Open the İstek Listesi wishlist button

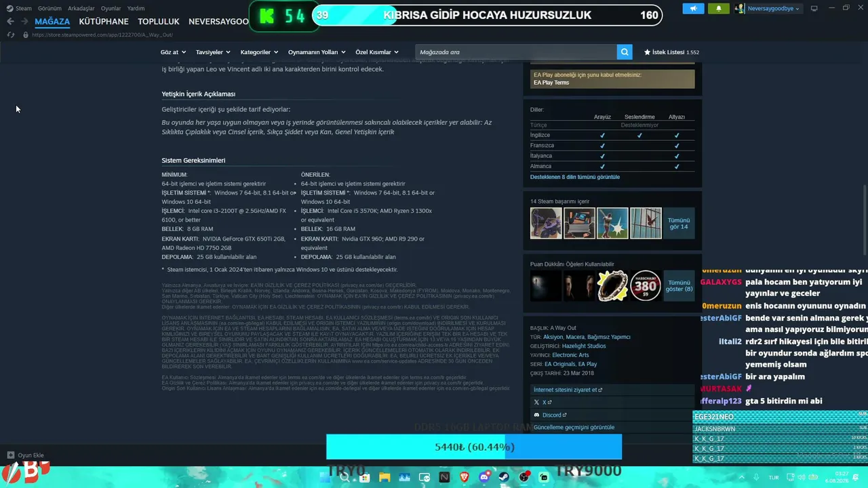click(671, 52)
